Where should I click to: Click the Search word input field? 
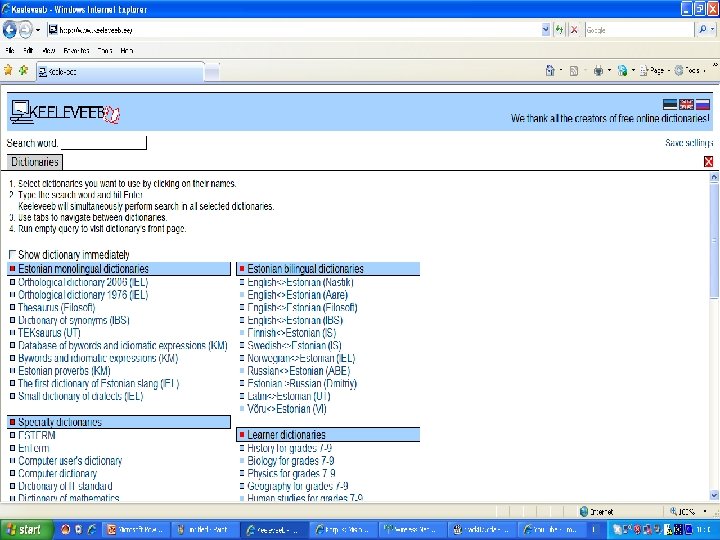[x=104, y=143]
